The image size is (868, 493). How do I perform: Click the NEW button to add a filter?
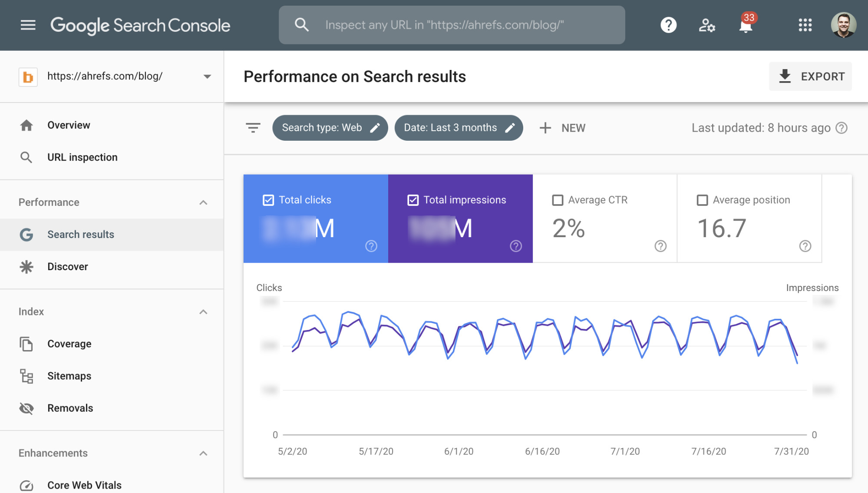(x=563, y=127)
